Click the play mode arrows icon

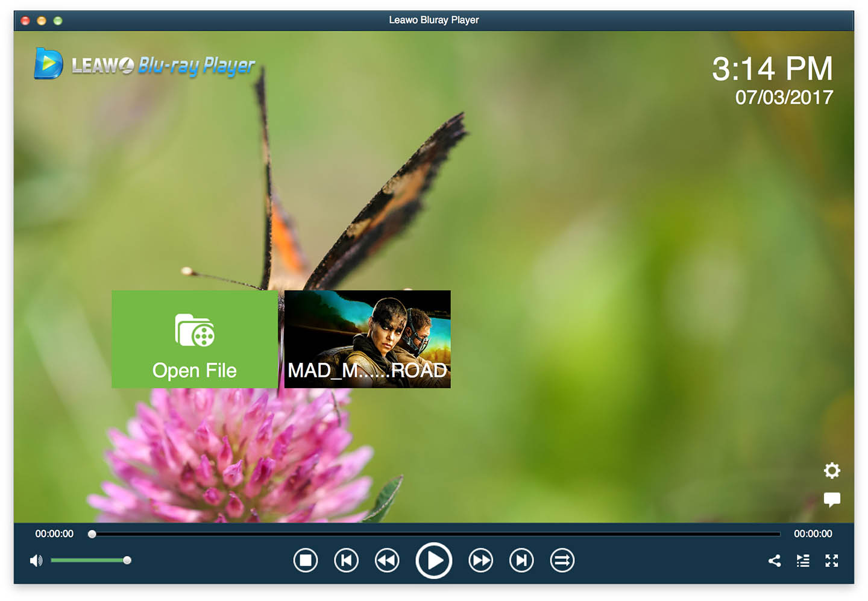pos(561,560)
